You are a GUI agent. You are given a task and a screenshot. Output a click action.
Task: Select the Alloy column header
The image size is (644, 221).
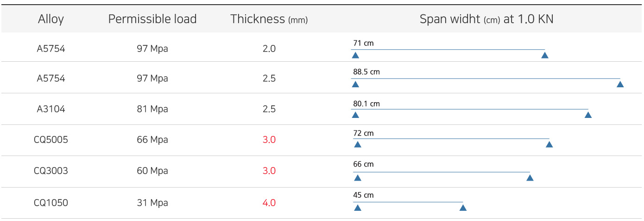coord(51,19)
